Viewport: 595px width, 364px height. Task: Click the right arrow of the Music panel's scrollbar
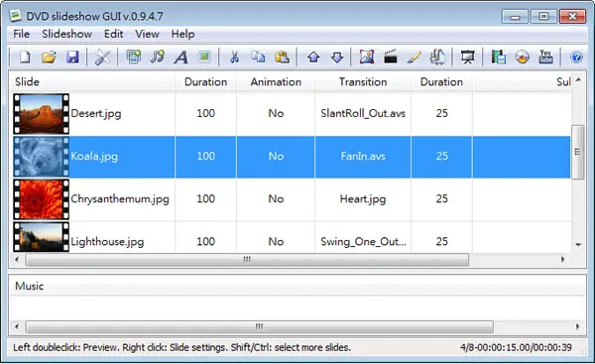click(578, 326)
